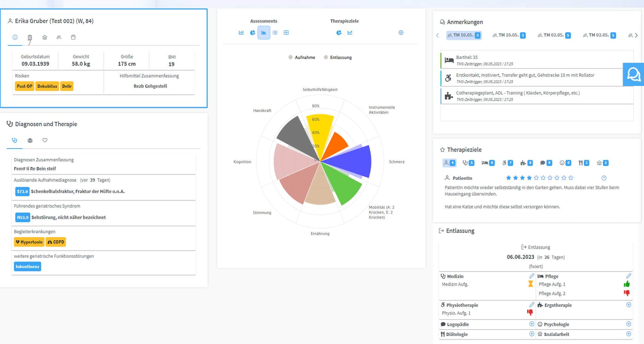
Task: Open the Therapieziele line chart icon
Action: [x=350, y=33]
